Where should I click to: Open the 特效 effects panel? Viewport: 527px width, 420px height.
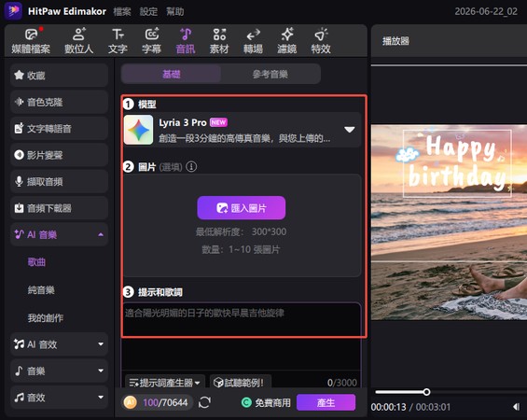pos(321,41)
